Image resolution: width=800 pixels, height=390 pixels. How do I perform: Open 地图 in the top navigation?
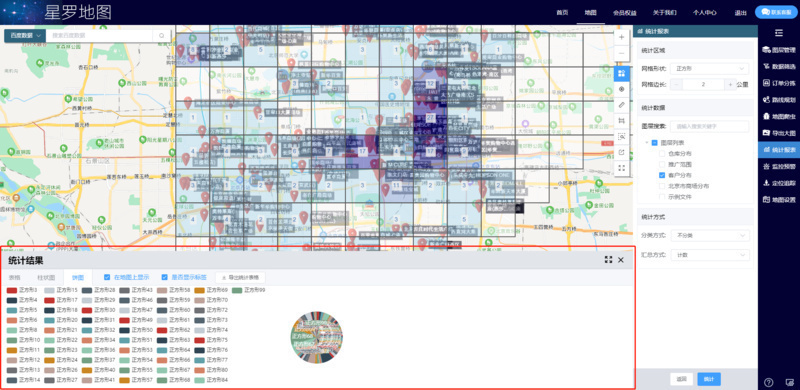tap(590, 12)
